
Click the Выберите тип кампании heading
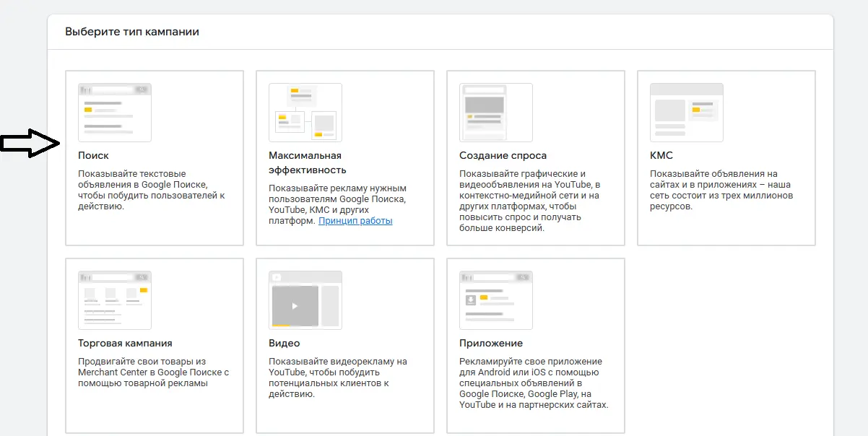click(x=132, y=32)
